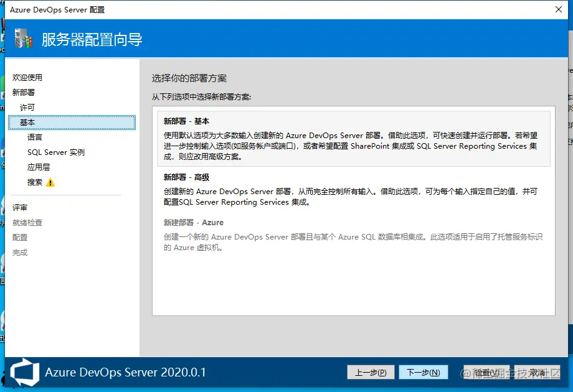Open the SQL Server 实例 step
The width and height of the screenshot is (573, 392).
pyautogui.click(x=56, y=152)
